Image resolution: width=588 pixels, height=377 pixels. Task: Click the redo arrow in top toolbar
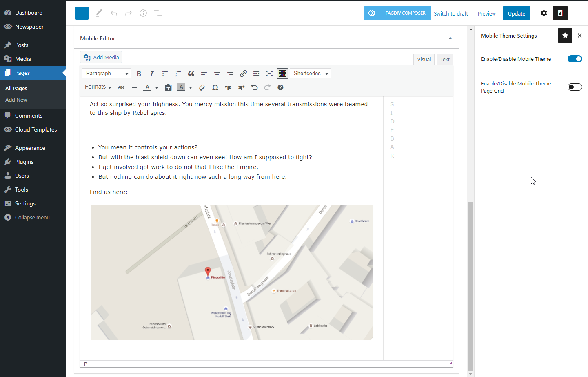[129, 13]
